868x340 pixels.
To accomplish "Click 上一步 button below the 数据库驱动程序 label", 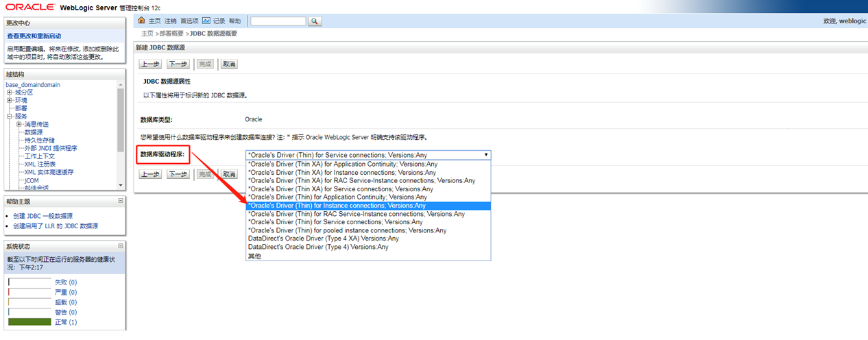I will click(x=151, y=174).
